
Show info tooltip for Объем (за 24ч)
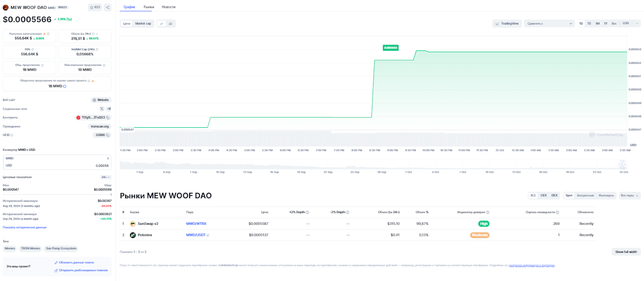[93, 34]
